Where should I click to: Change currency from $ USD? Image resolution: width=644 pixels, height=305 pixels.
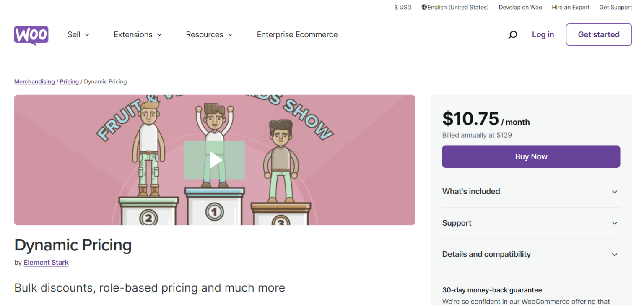(x=402, y=7)
